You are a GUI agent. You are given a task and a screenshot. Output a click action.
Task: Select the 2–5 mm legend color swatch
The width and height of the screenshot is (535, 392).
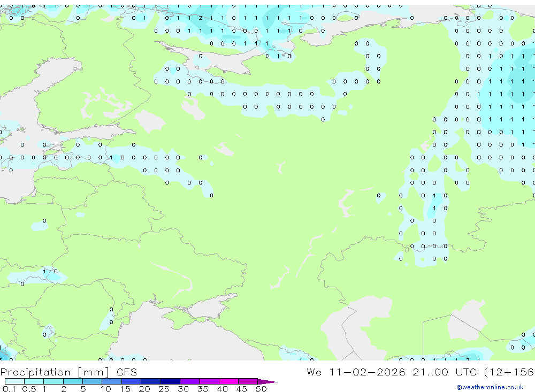(73, 381)
